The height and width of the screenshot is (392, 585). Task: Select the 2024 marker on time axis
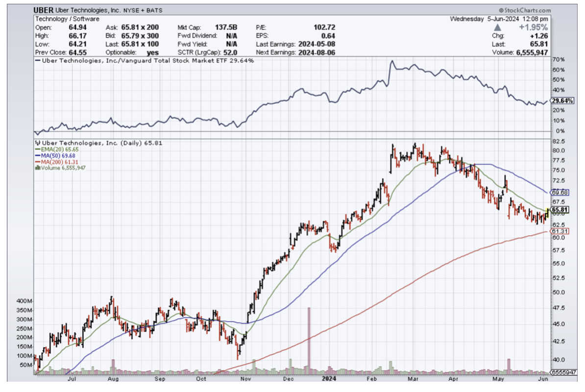(329, 379)
